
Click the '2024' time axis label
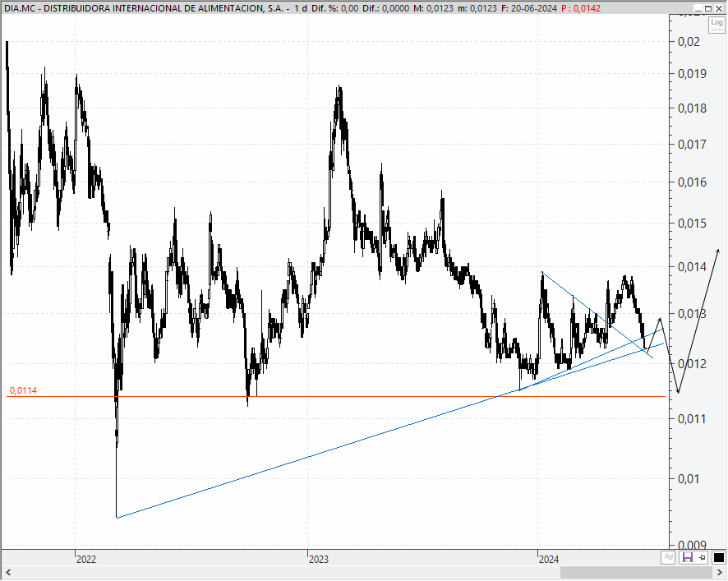549,559
